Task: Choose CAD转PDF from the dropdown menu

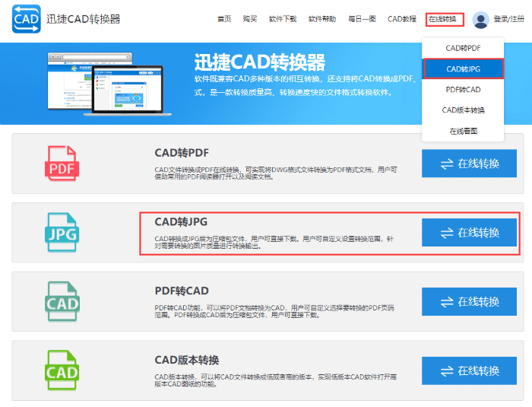Action: point(463,48)
